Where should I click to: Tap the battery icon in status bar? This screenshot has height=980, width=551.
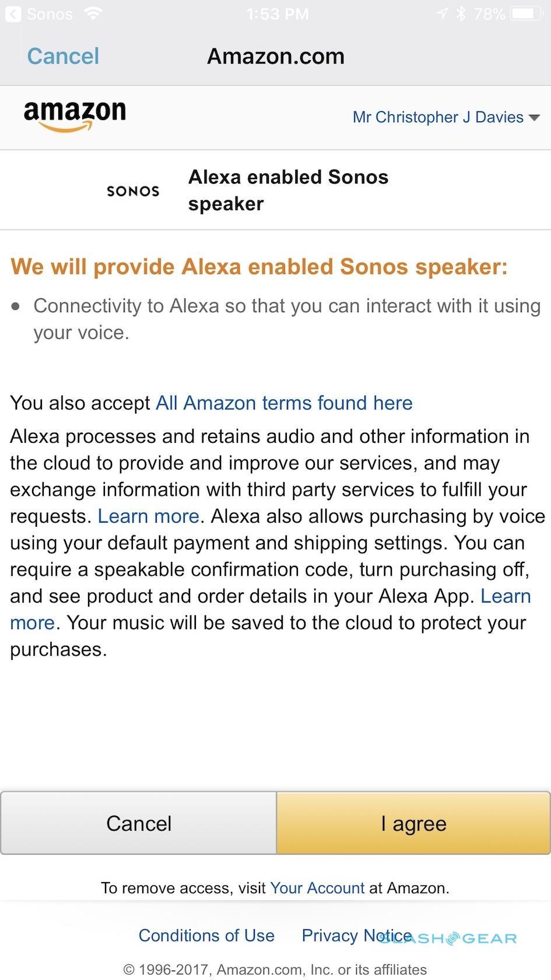coord(527,14)
